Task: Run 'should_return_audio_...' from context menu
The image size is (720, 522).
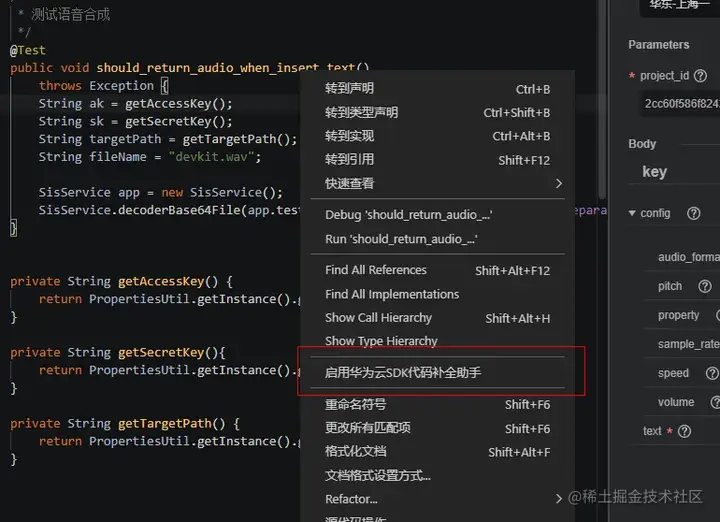Action: (x=437, y=239)
